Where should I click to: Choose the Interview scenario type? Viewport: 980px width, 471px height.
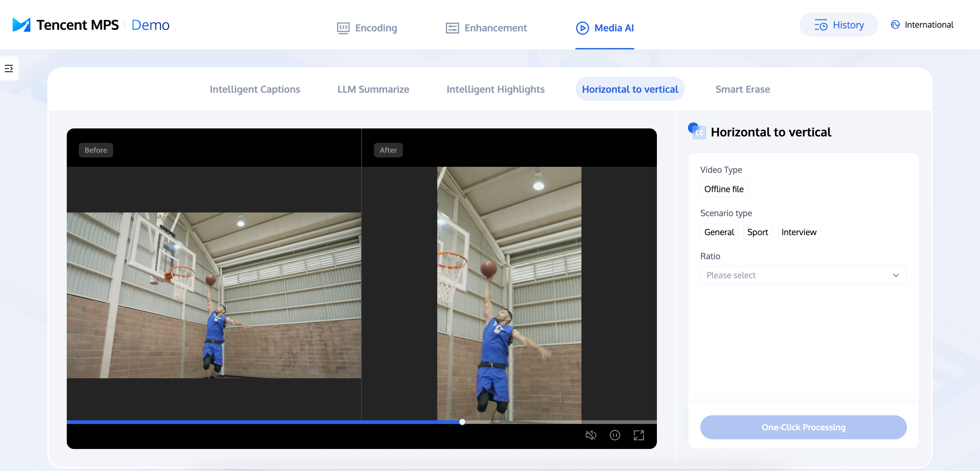click(x=798, y=232)
